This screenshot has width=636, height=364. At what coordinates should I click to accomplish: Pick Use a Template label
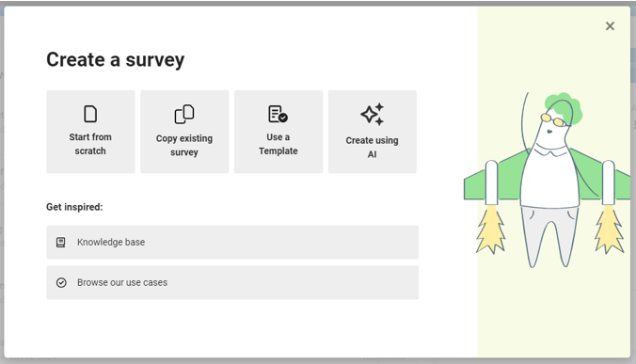(278, 144)
